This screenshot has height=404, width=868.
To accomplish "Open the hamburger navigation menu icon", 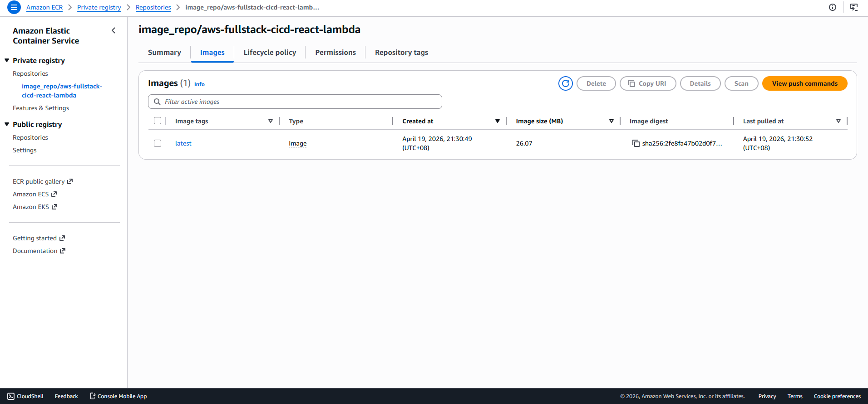I will 14,7.
